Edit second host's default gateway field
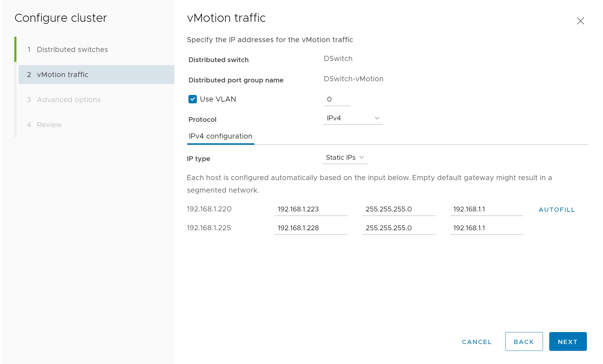Image resolution: width=603 pixels, height=364 pixels. coord(486,228)
